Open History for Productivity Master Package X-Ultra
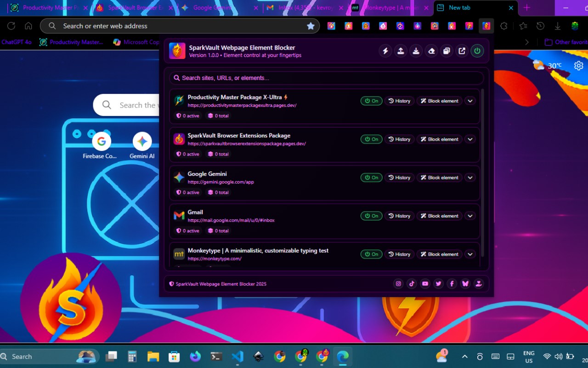The height and width of the screenshot is (368, 588). 399,101
